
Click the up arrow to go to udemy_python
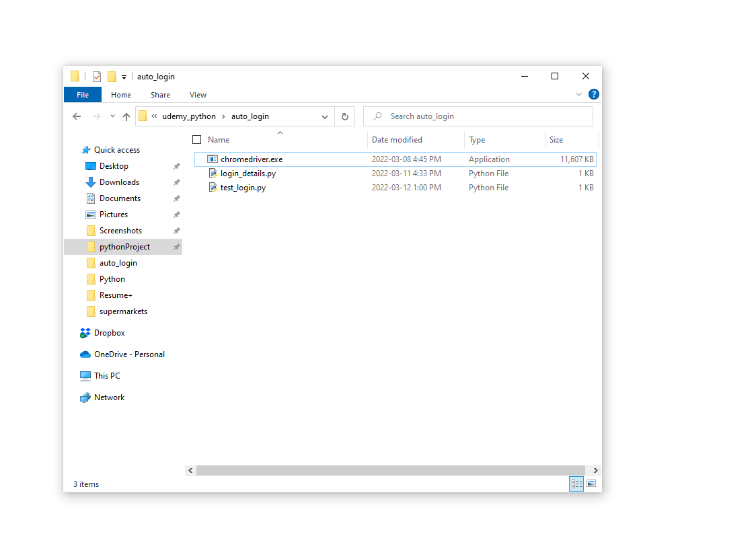tap(126, 116)
